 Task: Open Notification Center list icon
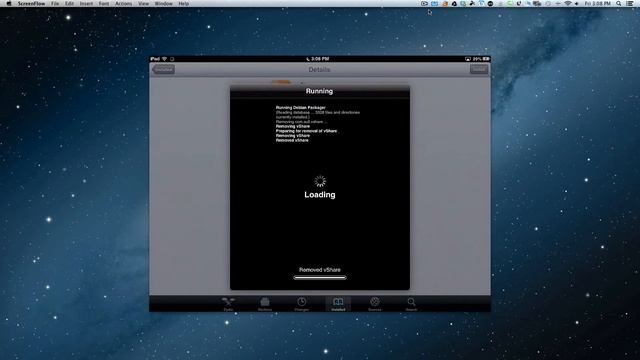(630, 3)
